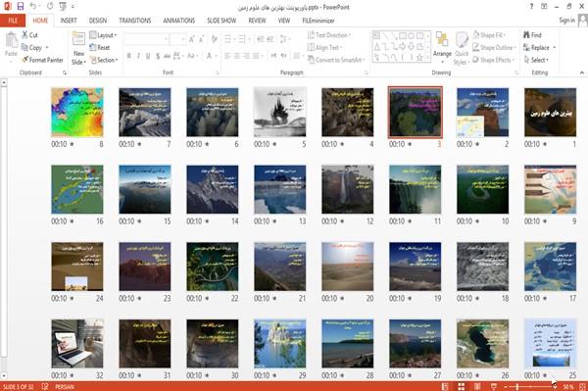Image resolution: width=588 pixels, height=391 pixels.
Task: Open Text Direction dropdown
Action: pos(329,35)
